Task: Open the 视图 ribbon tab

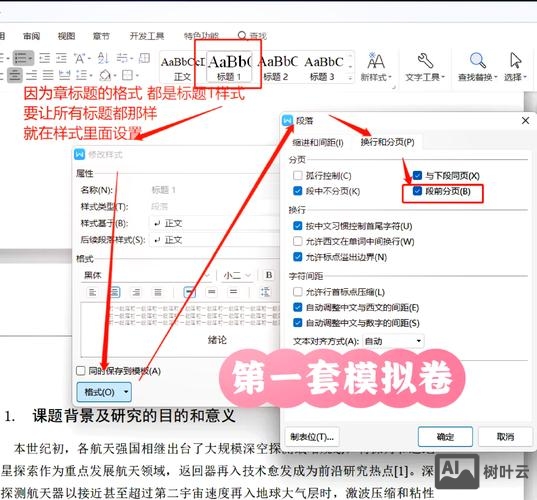Action: (x=66, y=36)
